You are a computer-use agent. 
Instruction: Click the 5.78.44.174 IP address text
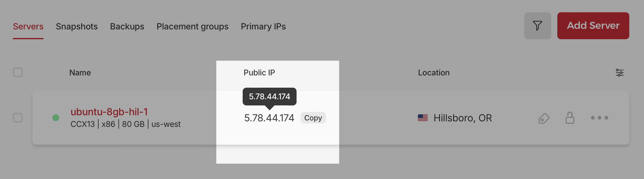click(x=269, y=118)
